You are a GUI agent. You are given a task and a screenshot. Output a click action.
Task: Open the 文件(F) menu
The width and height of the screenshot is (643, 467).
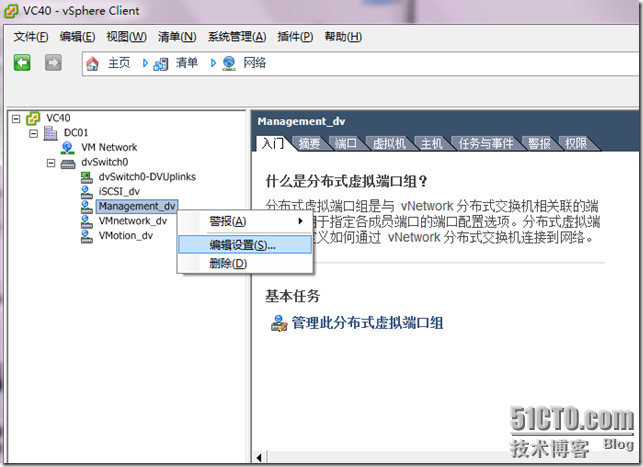point(31,36)
